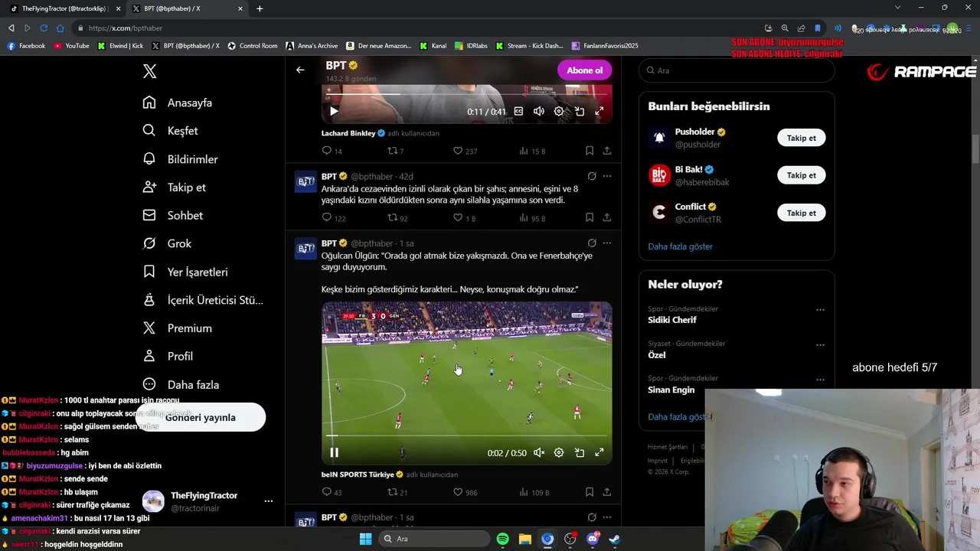
Task: Bookmark the beIN SPORTS video post
Action: pyautogui.click(x=590, y=492)
